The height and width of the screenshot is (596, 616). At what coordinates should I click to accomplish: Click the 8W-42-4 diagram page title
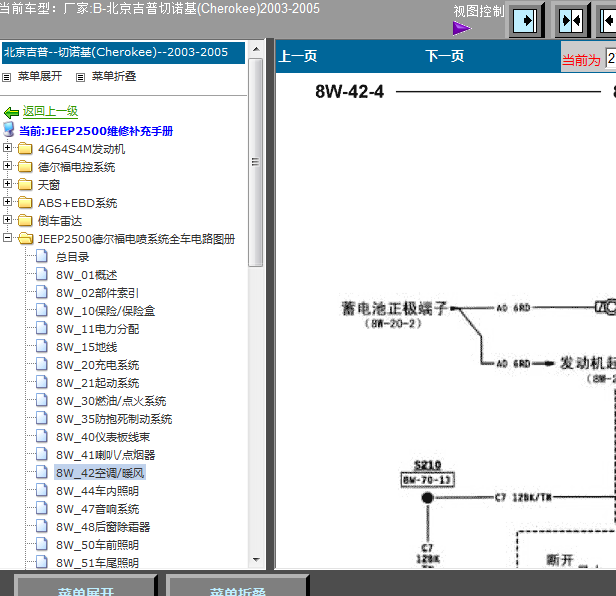349,92
